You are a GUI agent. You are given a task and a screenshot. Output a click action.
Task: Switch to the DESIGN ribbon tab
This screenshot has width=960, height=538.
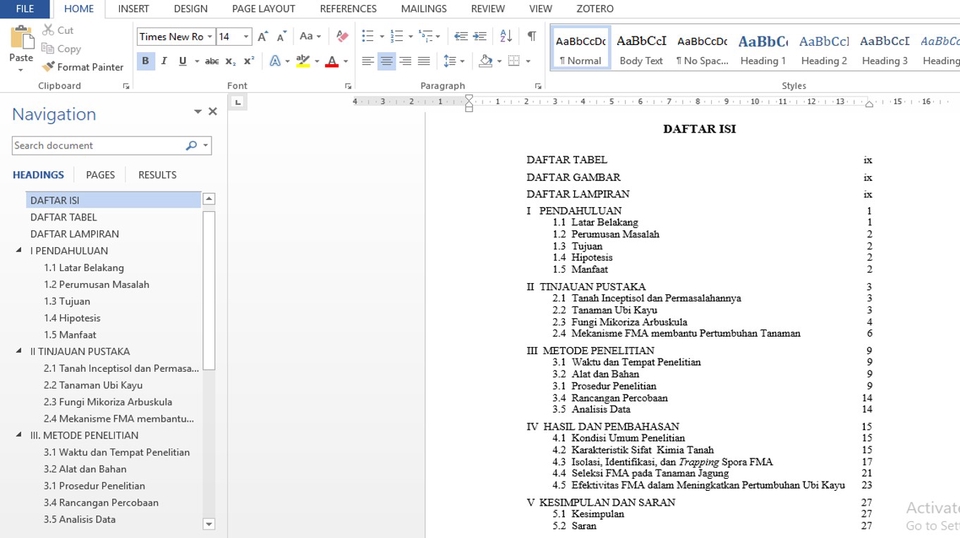tap(190, 9)
